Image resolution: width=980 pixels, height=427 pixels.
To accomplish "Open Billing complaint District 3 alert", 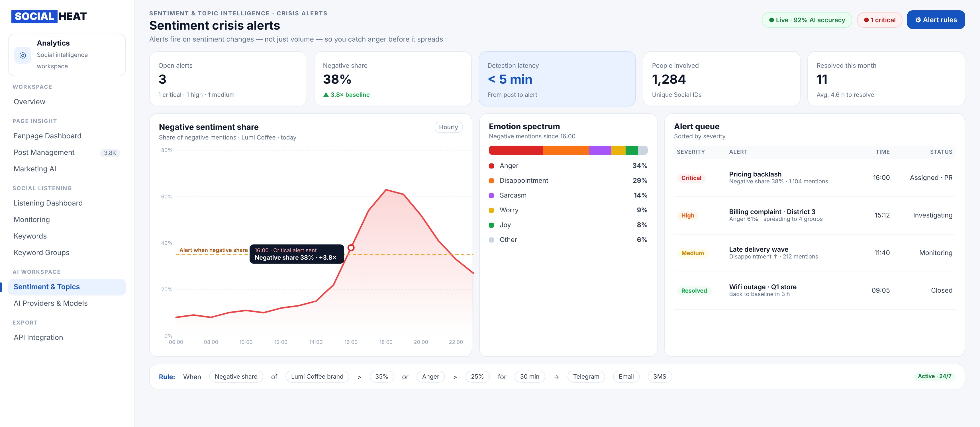I will click(814, 215).
